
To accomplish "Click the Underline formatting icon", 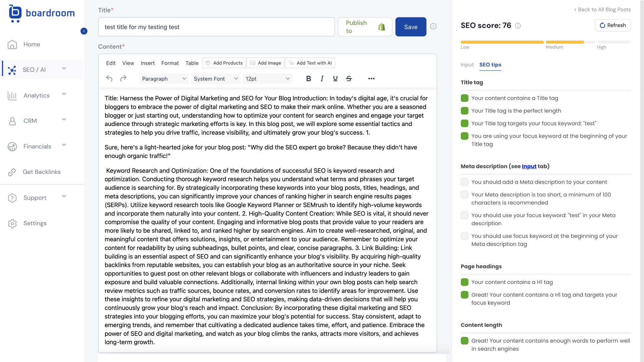I will 335,78.
